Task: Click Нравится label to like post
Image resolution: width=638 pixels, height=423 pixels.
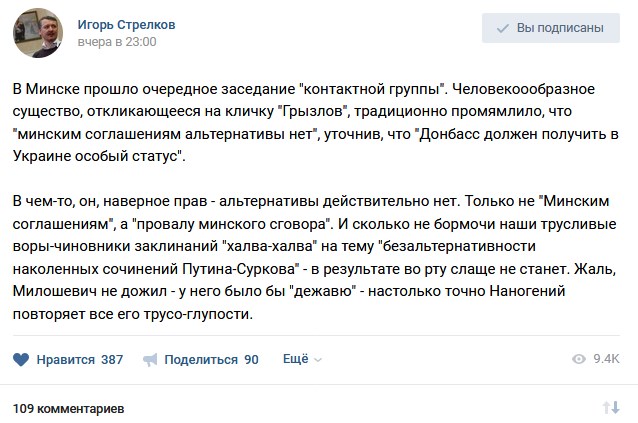Action: tap(66, 360)
